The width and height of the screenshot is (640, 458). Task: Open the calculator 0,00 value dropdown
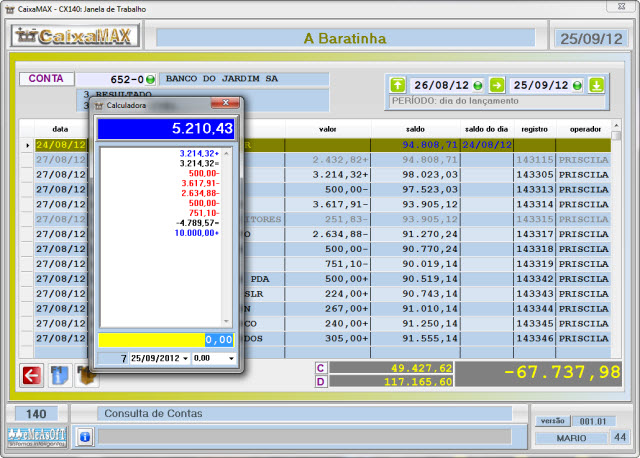[231, 358]
